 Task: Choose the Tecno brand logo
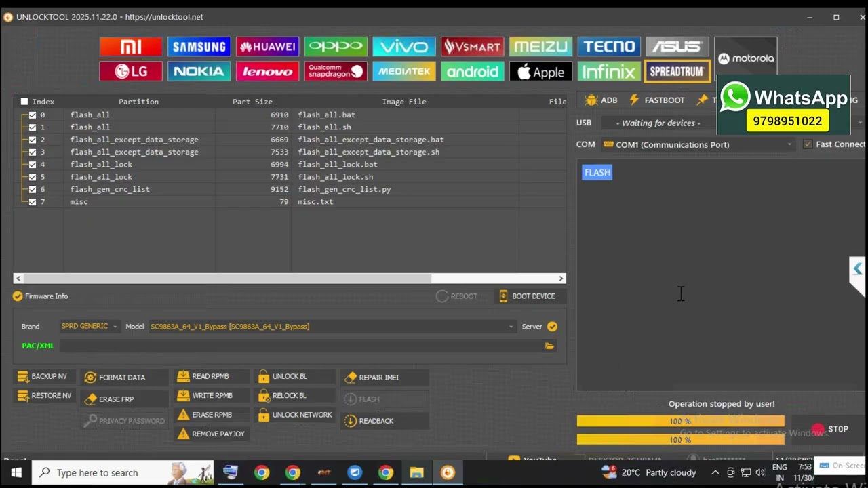tap(609, 46)
